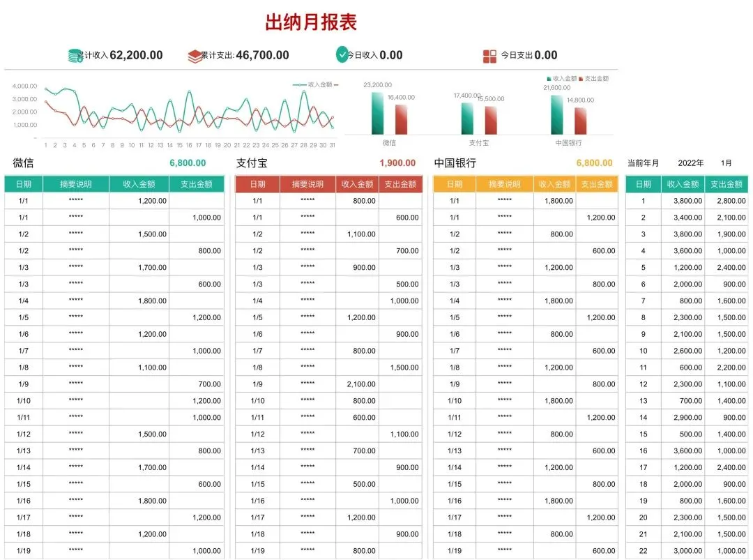This screenshot has height=560, width=753.
Task: Click the 1月 month cell
Action: [x=726, y=163]
